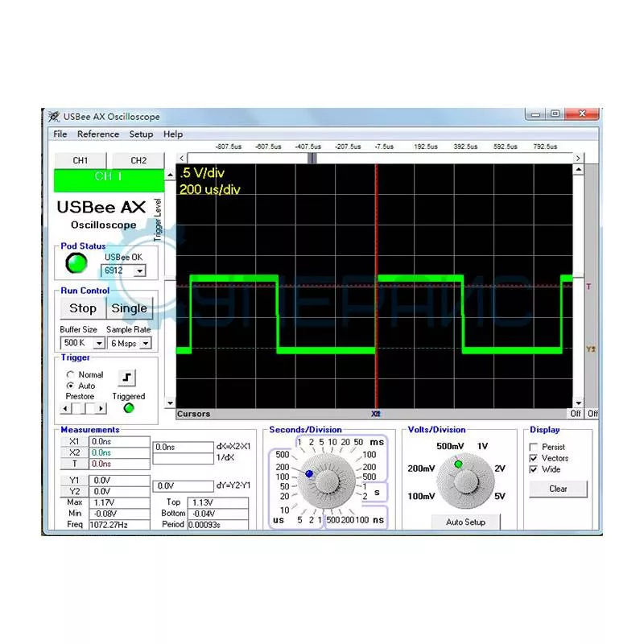644x644 pixels.
Task: Click the Volts/Division knob green indicator
Action: point(458,464)
